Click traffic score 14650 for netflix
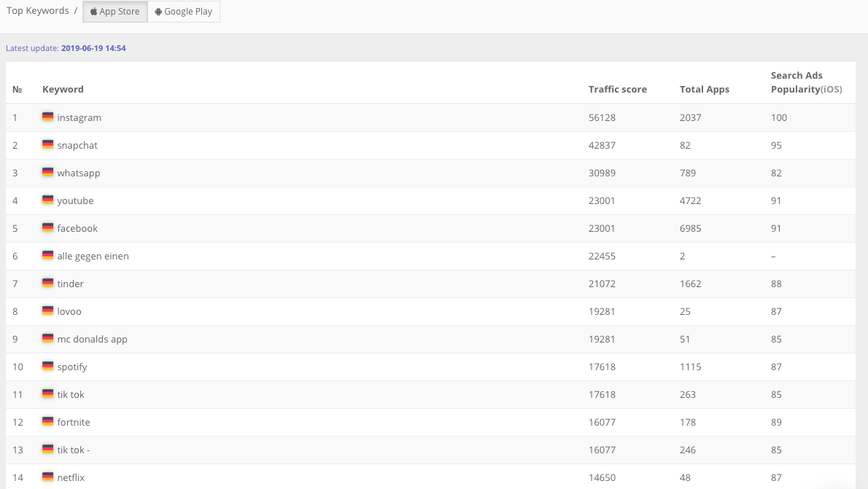Screen dimensions: 868x489 [602, 477]
